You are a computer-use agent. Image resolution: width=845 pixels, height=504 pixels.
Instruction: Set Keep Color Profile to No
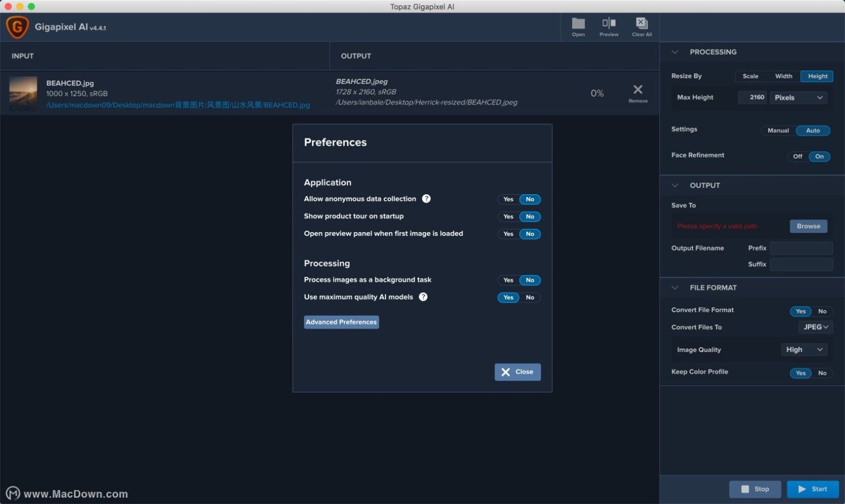tap(822, 373)
